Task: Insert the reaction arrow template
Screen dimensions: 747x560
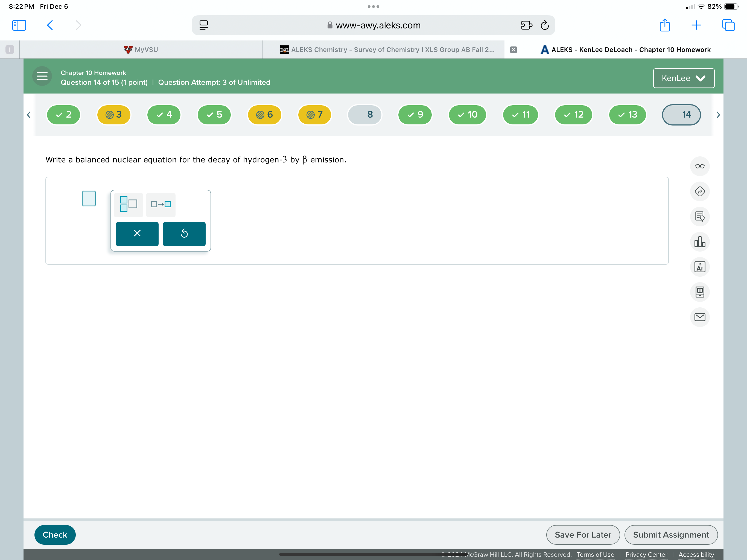Action: pos(161,204)
